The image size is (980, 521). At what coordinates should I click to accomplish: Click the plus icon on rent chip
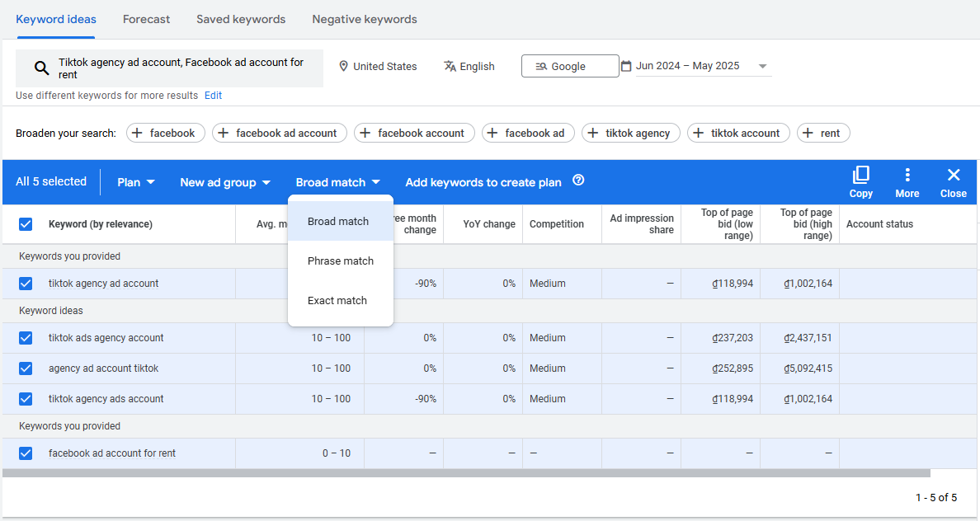(808, 133)
